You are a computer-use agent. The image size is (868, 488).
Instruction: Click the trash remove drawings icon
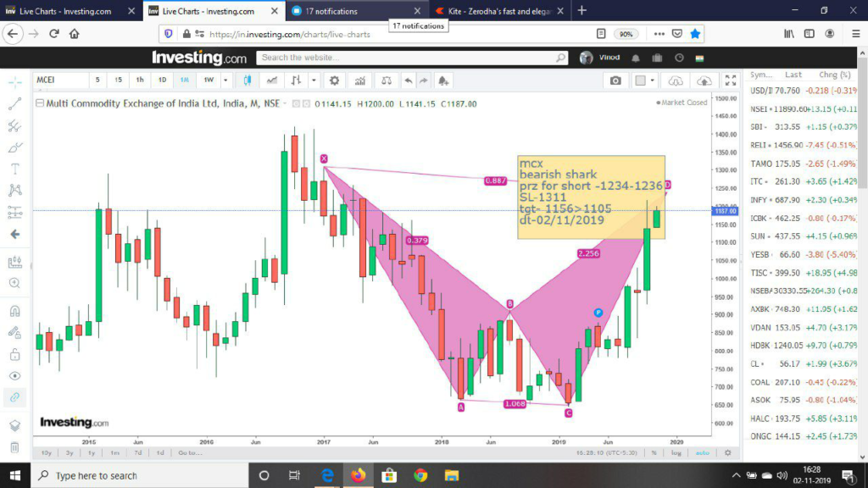[x=15, y=446]
